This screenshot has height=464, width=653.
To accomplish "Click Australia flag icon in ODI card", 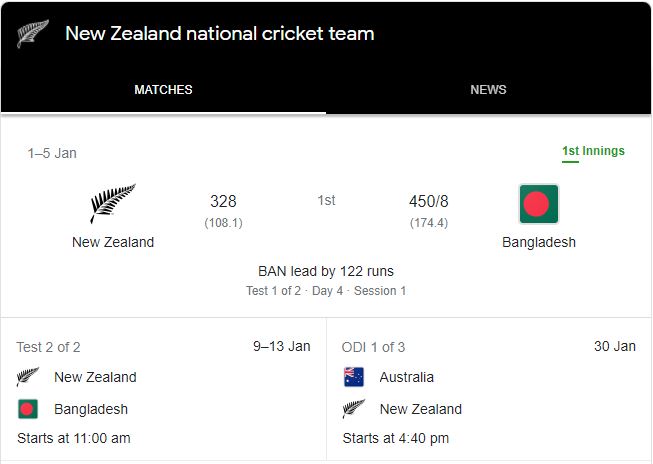I will pos(353,377).
